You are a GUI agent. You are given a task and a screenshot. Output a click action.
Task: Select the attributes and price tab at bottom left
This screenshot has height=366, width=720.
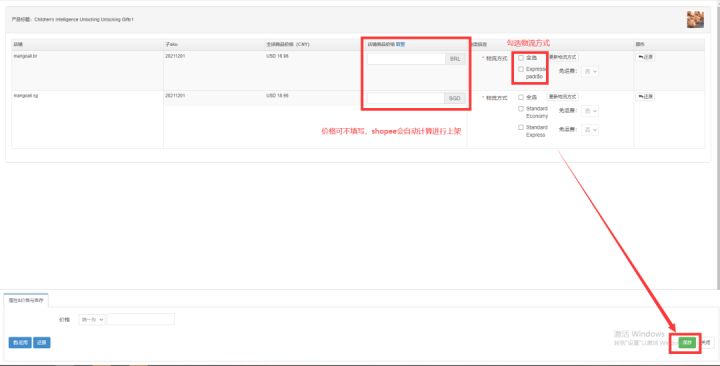tap(26, 300)
